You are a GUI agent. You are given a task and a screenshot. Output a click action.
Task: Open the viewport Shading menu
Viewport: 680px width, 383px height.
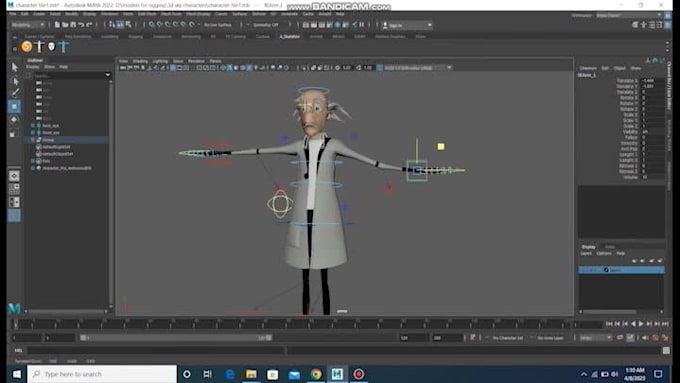coord(140,61)
